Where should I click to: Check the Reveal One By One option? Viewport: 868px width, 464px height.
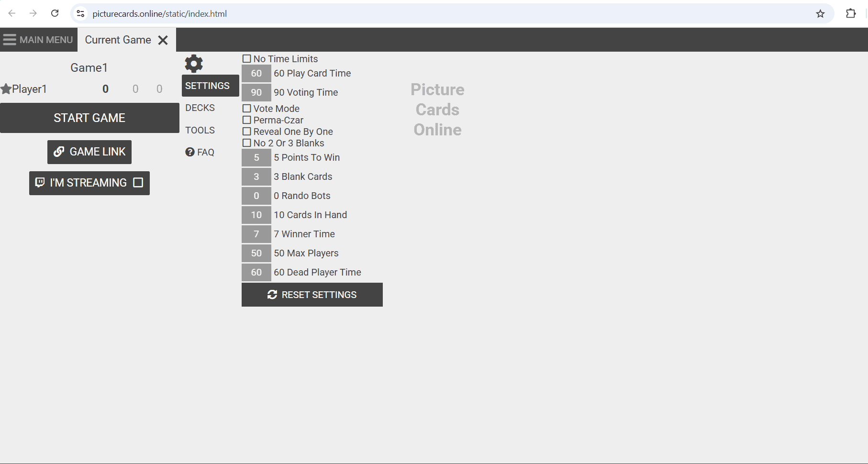[247, 132]
